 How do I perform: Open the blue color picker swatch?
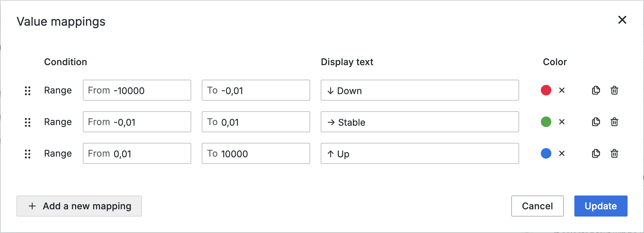tap(546, 153)
